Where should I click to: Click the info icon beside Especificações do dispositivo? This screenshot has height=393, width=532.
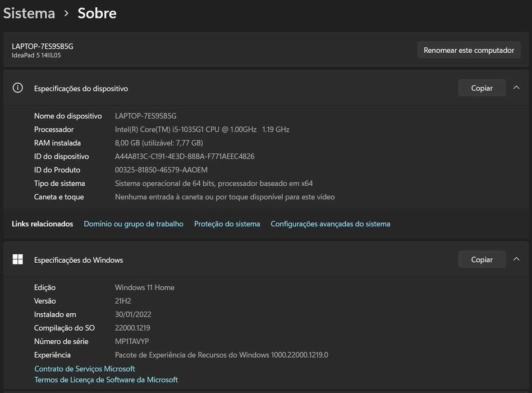[17, 88]
